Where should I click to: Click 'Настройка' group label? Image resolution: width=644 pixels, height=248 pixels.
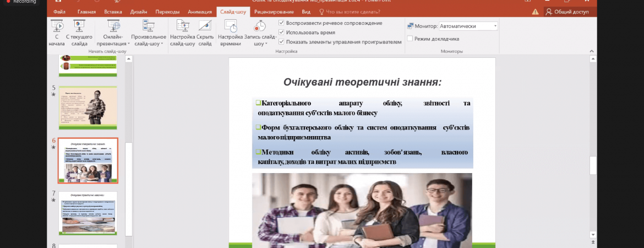click(x=286, y=51)
